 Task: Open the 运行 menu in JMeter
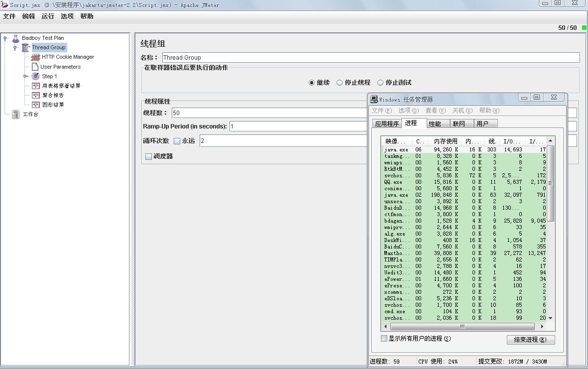(x=48, y=16)
